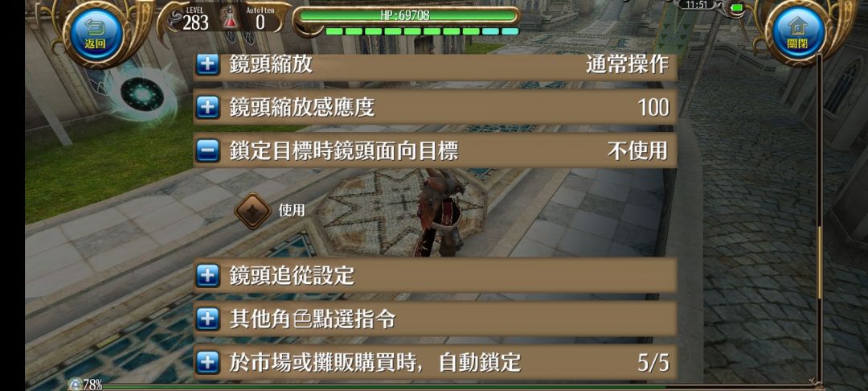Click the 不使用 setting value
The image size is (868, 391).
(637, 150)
